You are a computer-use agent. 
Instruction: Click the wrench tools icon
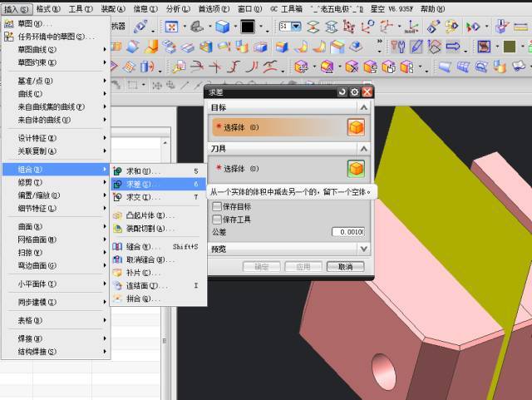pos(398,47)
